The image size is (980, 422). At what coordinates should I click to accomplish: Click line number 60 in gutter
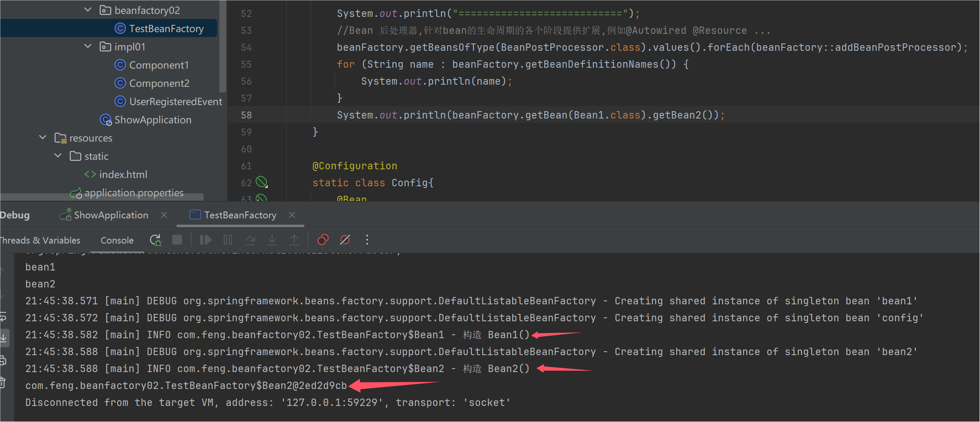(x=246, y=148)
